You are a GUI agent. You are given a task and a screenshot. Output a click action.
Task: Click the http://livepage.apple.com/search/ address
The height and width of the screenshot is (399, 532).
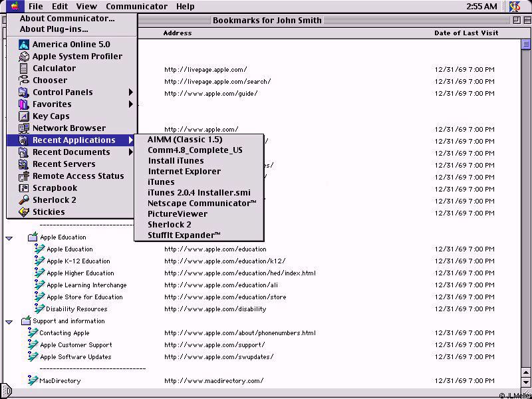pyautogui.click(x=217, y=81)
